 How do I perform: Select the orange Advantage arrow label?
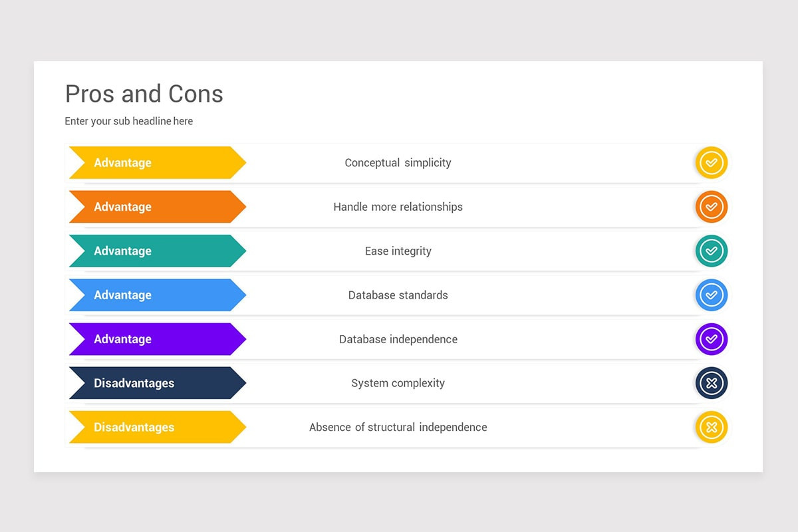coord(158,207)
